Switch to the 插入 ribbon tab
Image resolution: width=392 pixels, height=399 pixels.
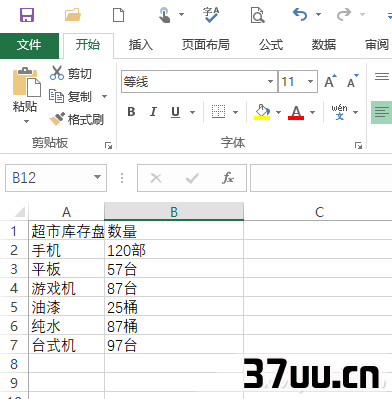pos(141,45)
